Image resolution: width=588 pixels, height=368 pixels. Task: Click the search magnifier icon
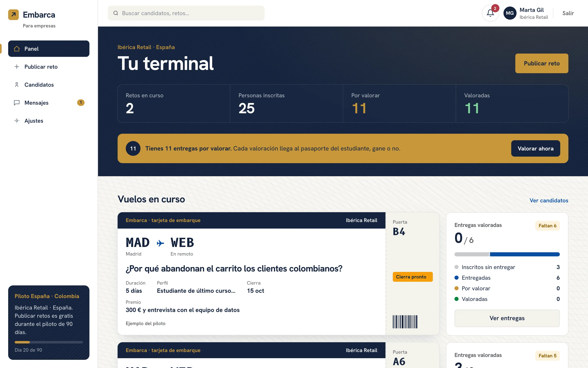(116, 13)
